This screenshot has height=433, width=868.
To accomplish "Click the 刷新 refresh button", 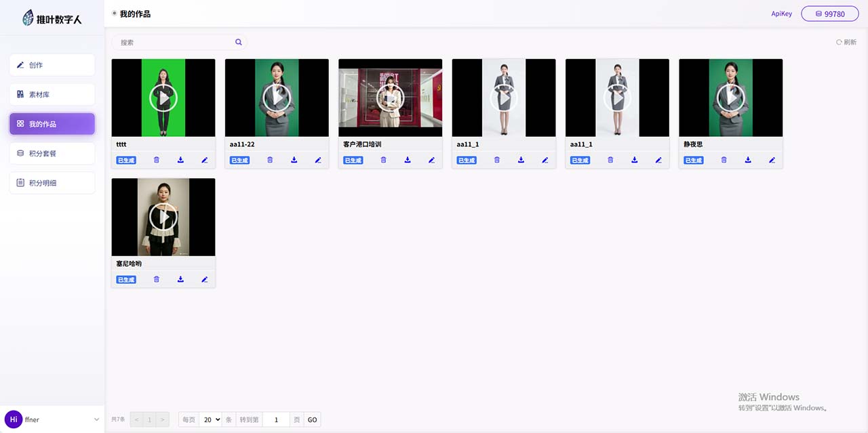I will (x=846, y=42).
